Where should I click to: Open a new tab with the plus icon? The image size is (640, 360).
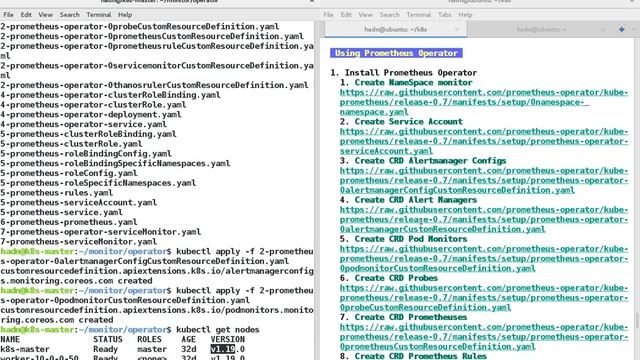pos(621,29)
